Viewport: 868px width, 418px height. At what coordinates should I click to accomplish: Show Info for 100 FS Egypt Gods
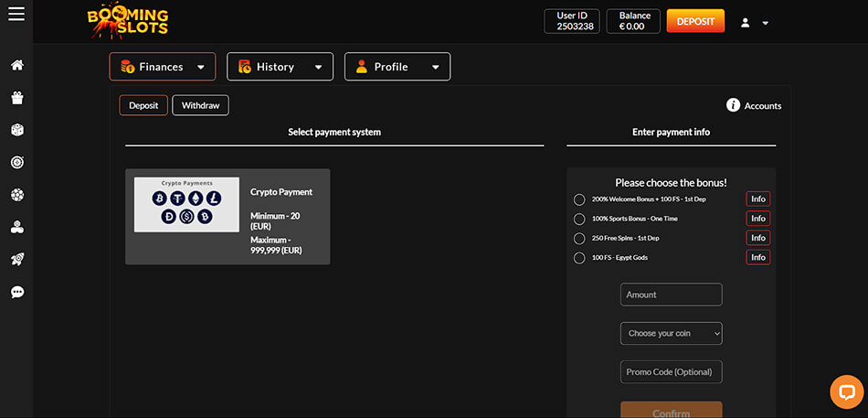point(757,257)
